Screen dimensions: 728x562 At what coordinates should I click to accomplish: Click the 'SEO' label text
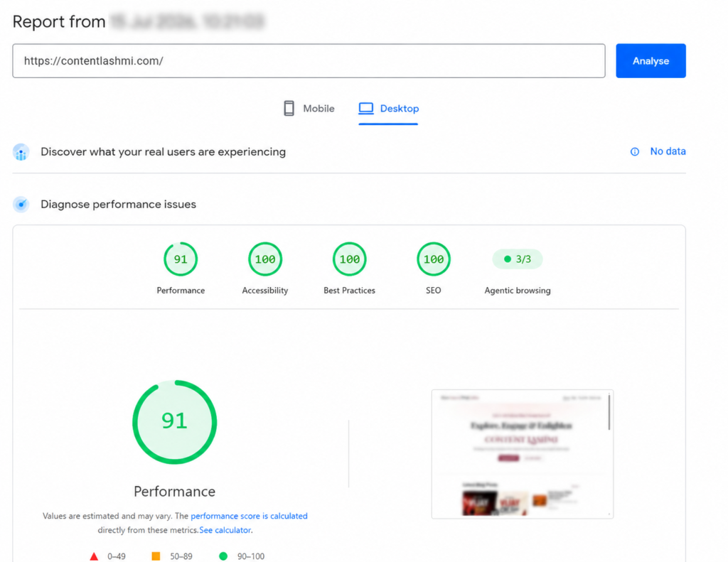tap(433, 291)
